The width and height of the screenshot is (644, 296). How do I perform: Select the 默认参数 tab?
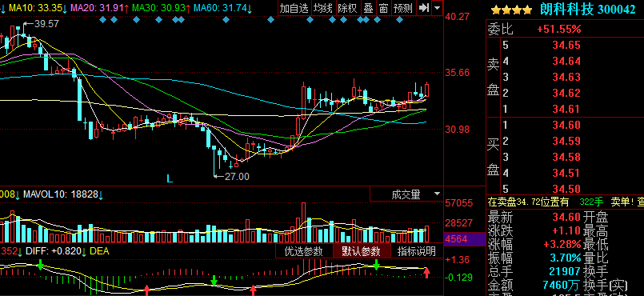click(x=361, y=251)
